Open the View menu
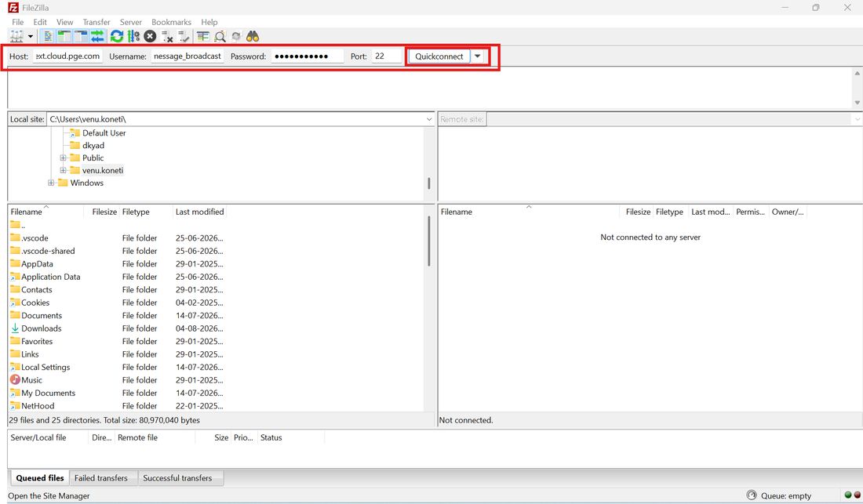 (64, 22)
